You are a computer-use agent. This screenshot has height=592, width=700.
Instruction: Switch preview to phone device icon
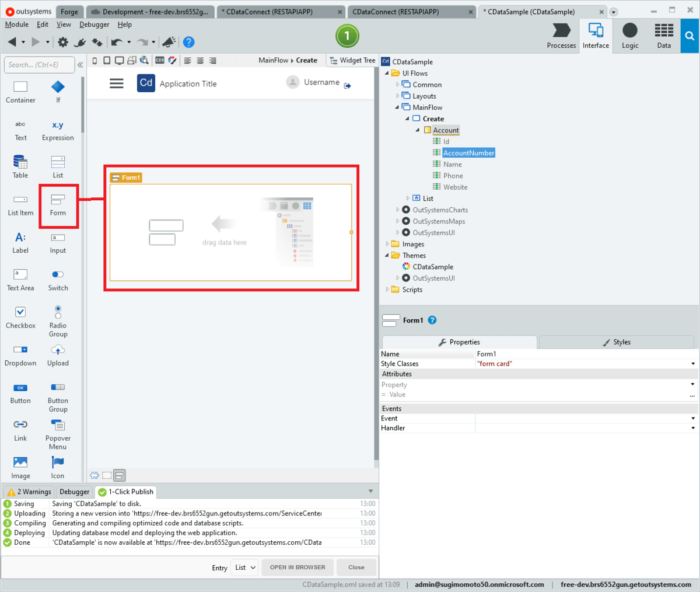[94, 60]
